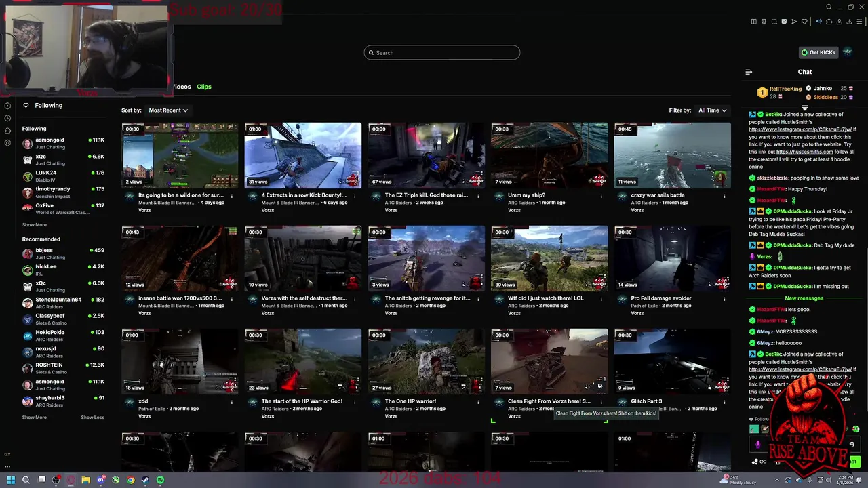Open options menu for 'Its going to be a wild one' clip
The width and height of the screenshot is (868, 488).
point(231,196)
